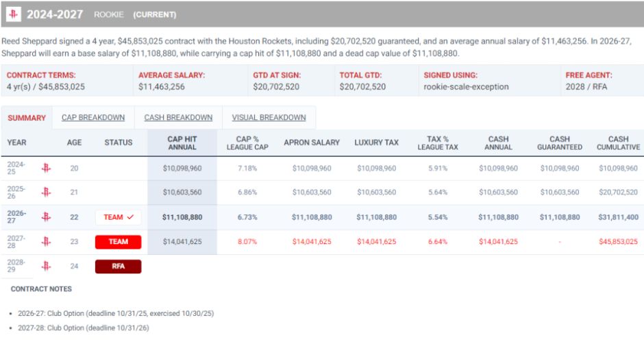This screenshot has width=644, height=342.
Task: Click the 2024-2027 contract header bar
Action: tap(322, 14)
